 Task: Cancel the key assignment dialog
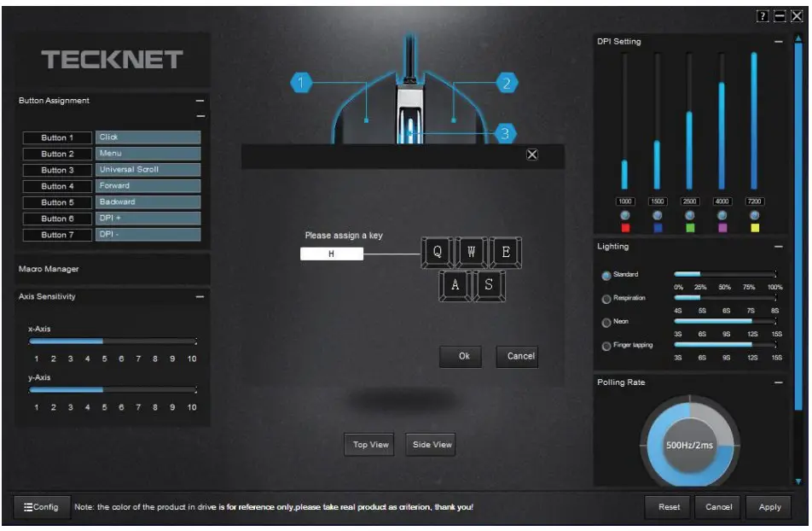tap(518, 356)
